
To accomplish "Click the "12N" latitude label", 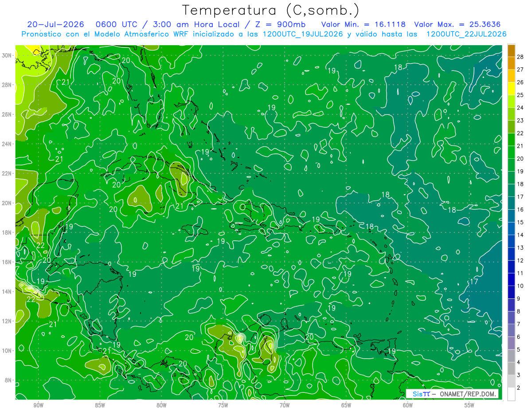I will click(7, 321).
